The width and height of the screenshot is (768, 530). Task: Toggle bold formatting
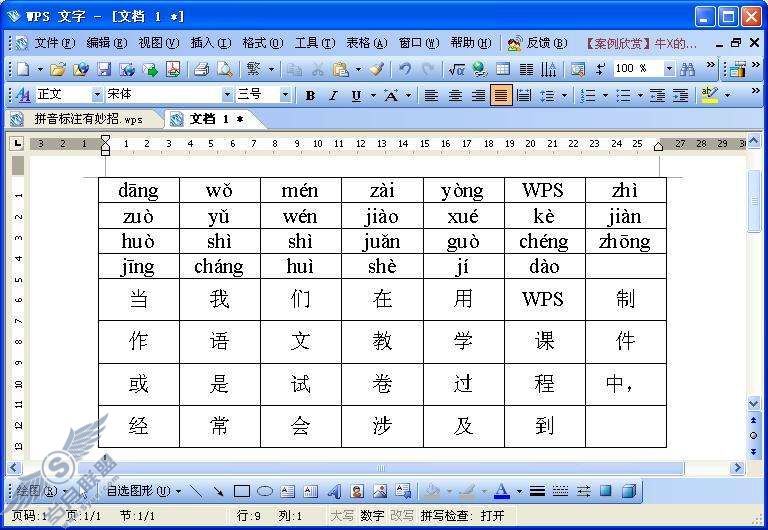pos(310,95)
